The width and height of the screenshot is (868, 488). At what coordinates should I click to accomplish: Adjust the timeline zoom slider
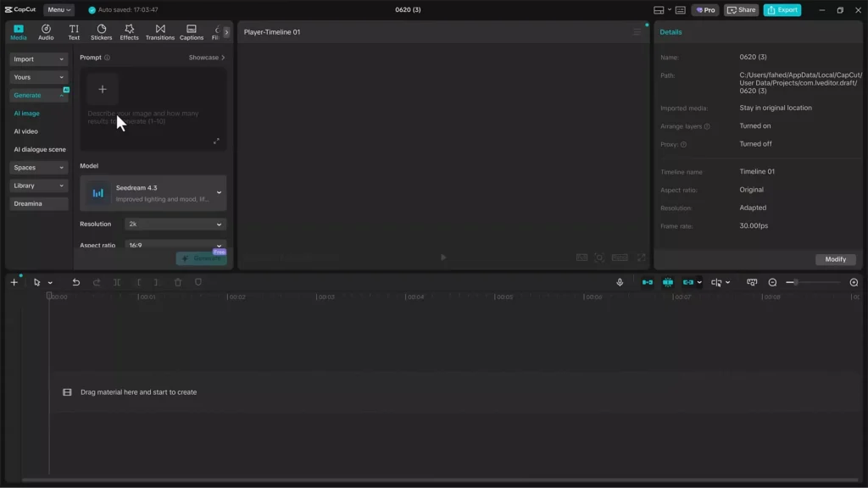(x=813, y=282)
